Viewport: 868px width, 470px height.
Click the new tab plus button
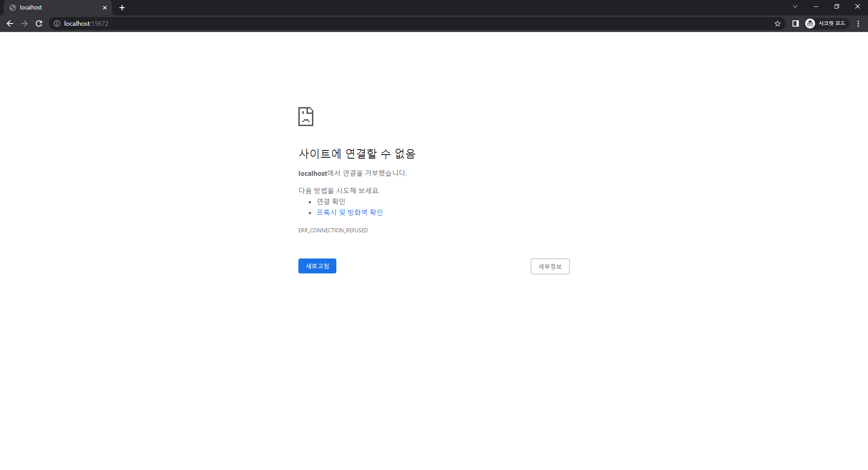tap(122, 7)
